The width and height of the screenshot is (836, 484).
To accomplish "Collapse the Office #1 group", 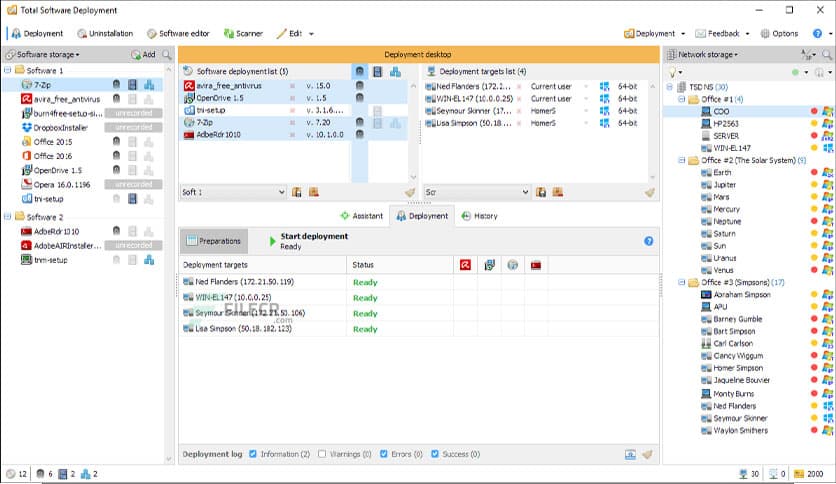I will point(681,99).
